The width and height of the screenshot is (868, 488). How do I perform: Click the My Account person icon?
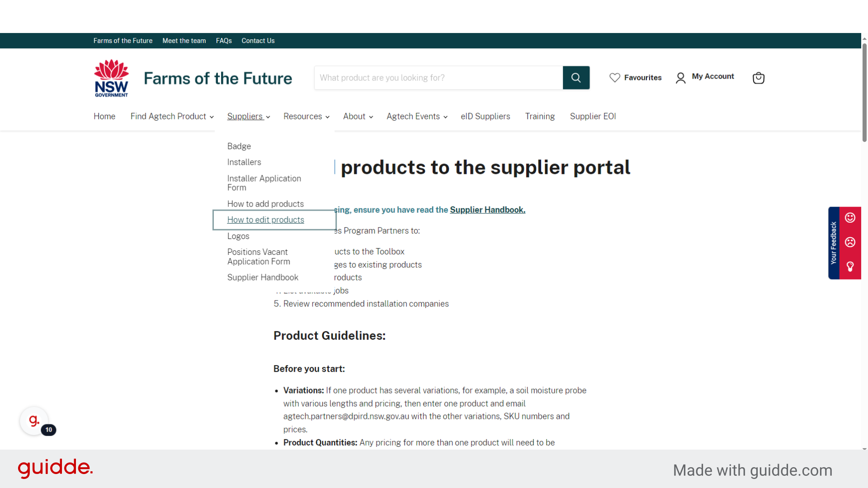[x=680, y=78]
